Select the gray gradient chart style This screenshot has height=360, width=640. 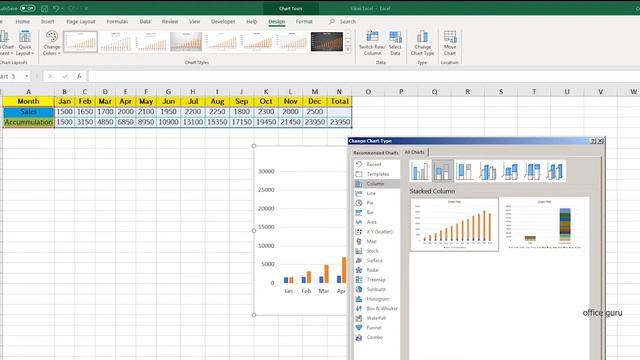(x=186, y=42)
